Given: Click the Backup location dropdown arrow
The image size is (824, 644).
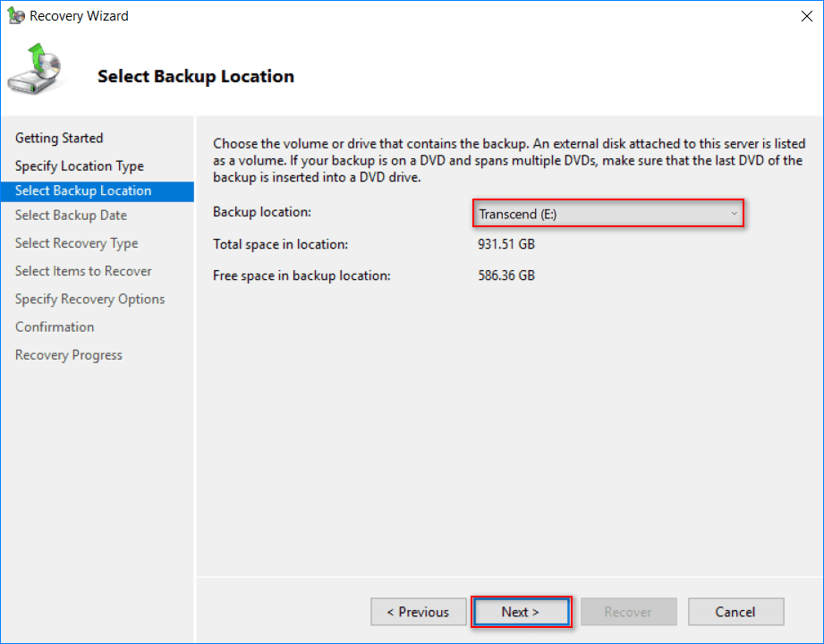Looking at the screenshot, I should tap(735, 214).
